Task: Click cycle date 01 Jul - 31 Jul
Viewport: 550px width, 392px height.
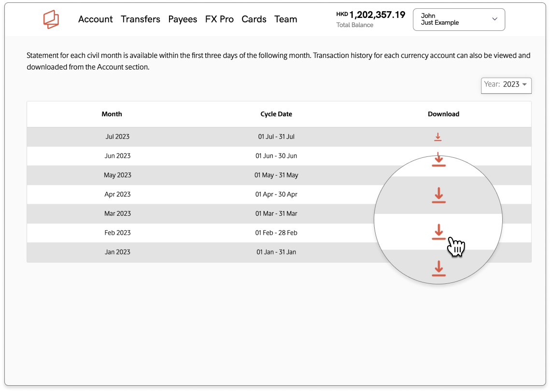Action: (276, 137)
